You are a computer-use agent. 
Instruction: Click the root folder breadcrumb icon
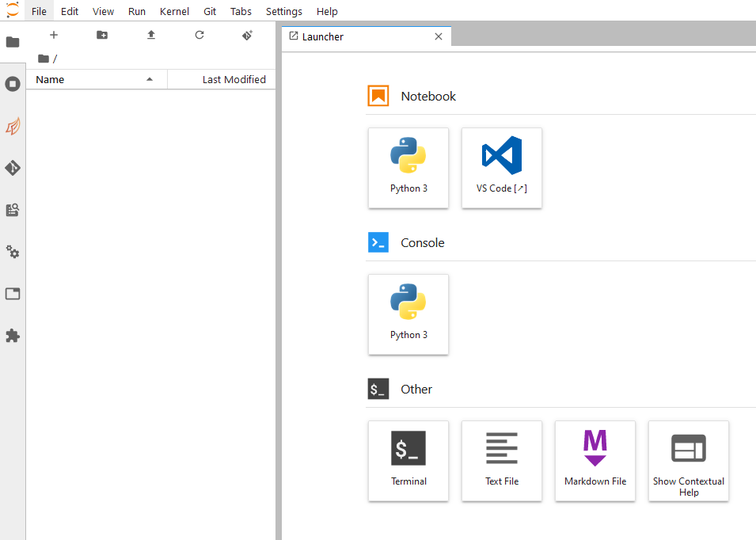44,59
